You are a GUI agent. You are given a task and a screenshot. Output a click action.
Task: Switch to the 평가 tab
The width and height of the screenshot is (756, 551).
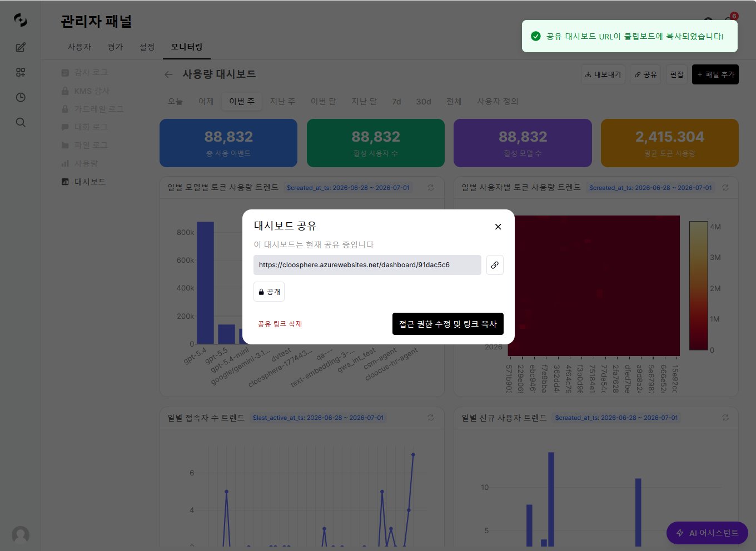point(115,47)
